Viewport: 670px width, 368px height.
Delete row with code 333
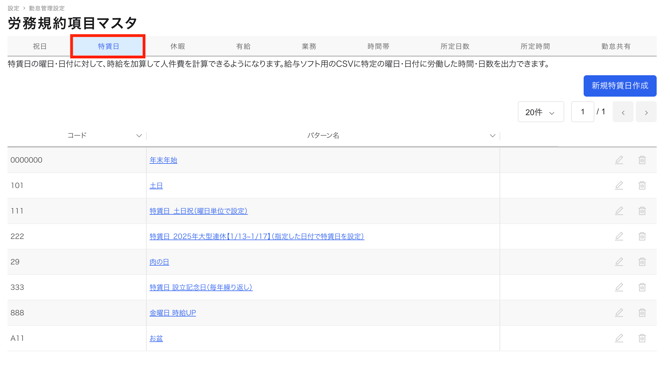642,287
